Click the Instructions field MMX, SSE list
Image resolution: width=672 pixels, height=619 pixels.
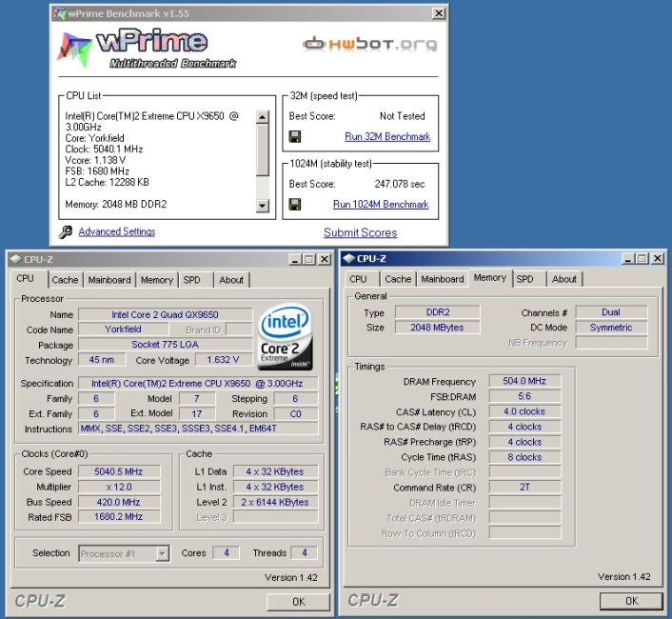tap(198, 429)
